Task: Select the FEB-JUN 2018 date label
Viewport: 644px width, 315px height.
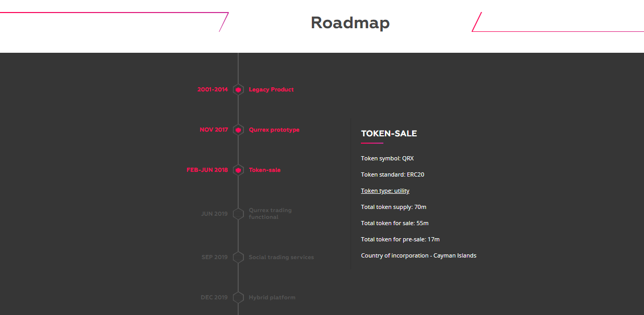Action: point(207,170)
